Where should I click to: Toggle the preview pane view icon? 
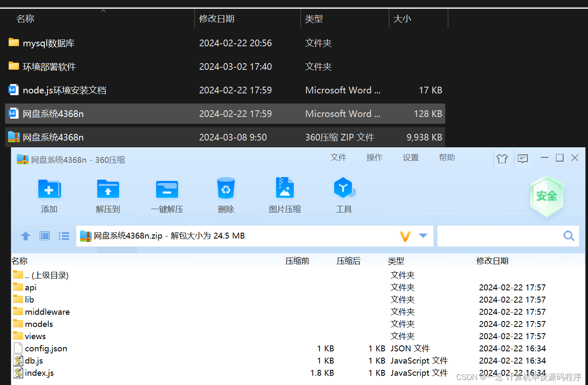click(x=44, y=236)
